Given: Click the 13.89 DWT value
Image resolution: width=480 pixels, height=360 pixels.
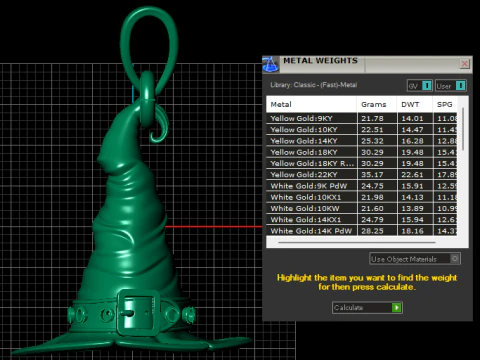Looking at the screenshot, I should (412, 208).
